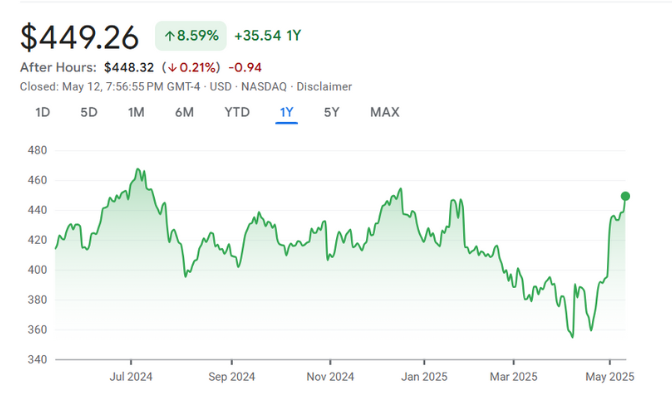The width and height of the screenshot is (672, 400).
Task: Click the 440 y-axis label
Action: pyautogui.click(x=37, y=211)
